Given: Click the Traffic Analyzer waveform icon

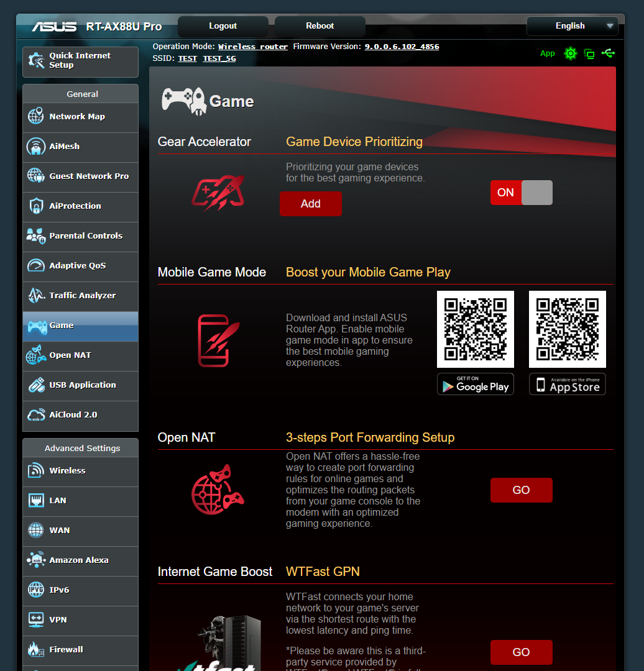Looking at the screenshot, I should [36, 295].
